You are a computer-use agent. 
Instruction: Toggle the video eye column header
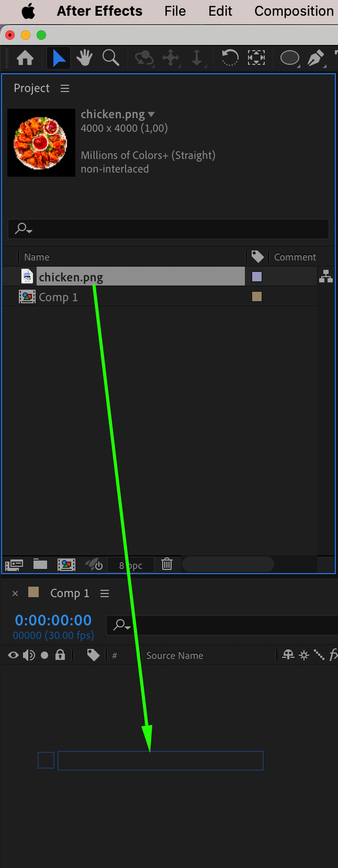(x=14, y=655)
